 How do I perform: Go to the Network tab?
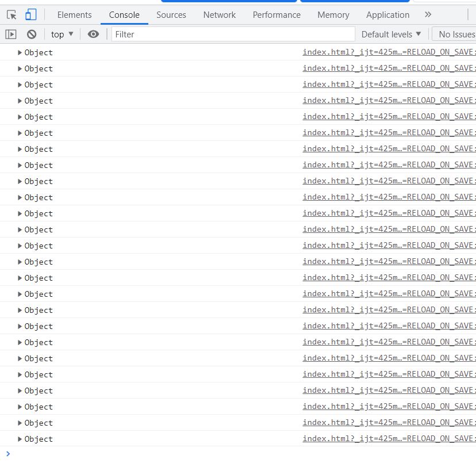(x=220, y=15)
